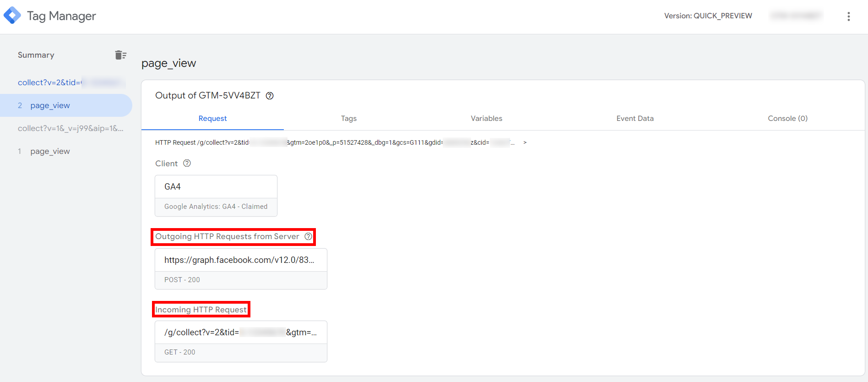
Task: Select the collect?v=1&_v=j99 request
Action: pyautogui.click(x=71, y=128)
